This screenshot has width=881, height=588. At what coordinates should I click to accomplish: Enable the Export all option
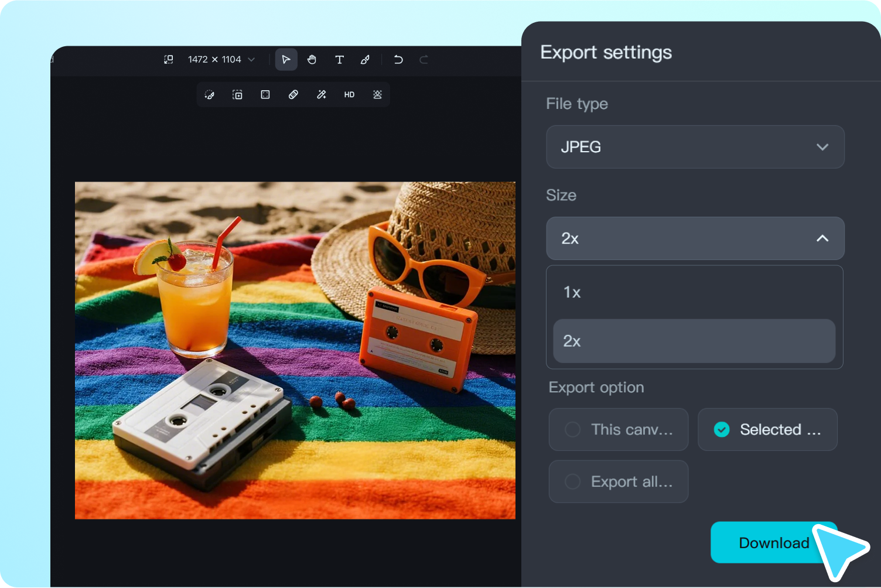[618, 481]
